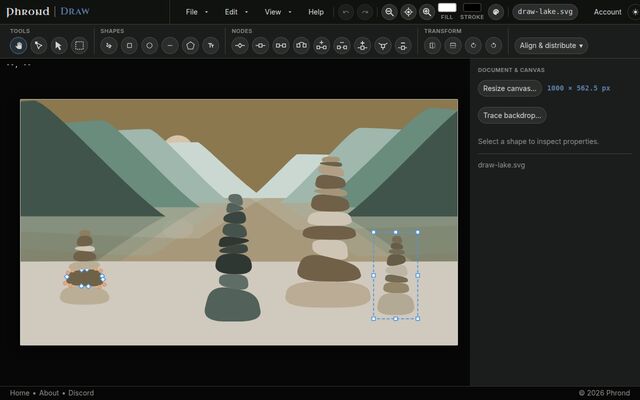Click the straight-joined two-node icon
640x400 pixels.
click(x=281, y=45)
